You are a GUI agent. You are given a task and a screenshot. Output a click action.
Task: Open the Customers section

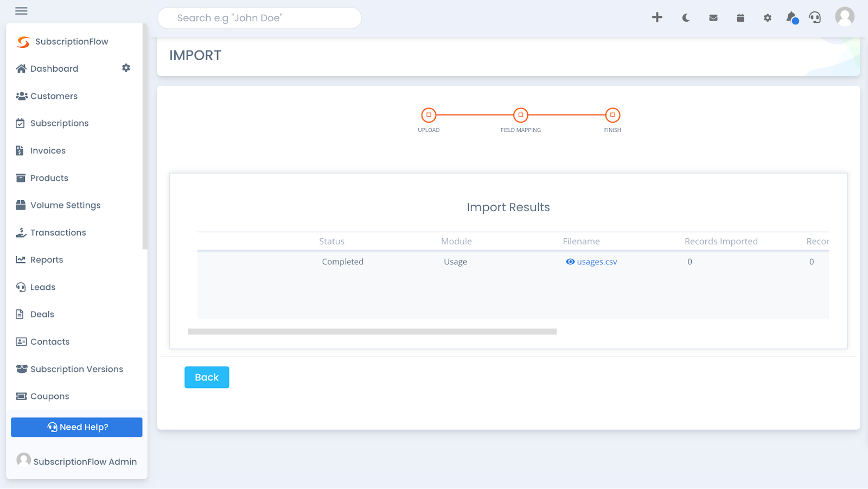click(54, 96)
